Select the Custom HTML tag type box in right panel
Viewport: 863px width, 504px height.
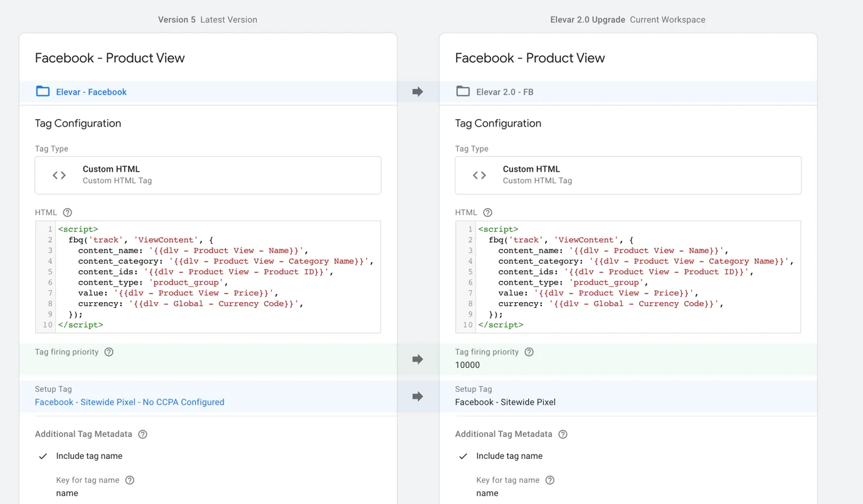628,175
